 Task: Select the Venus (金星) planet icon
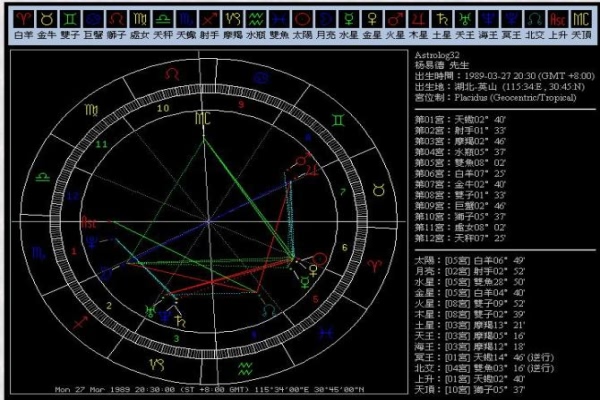[371, 19]
